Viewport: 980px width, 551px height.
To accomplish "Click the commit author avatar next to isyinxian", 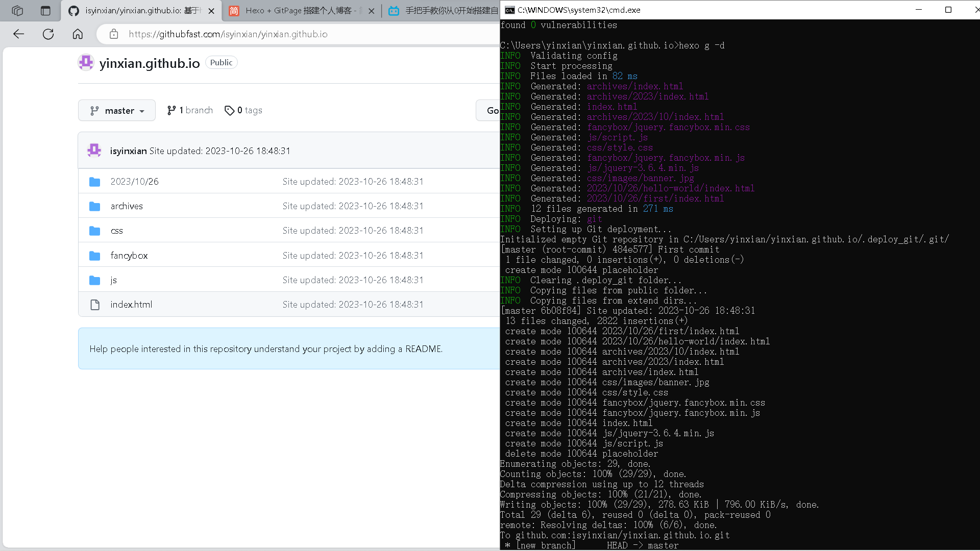I will (94, 150).
